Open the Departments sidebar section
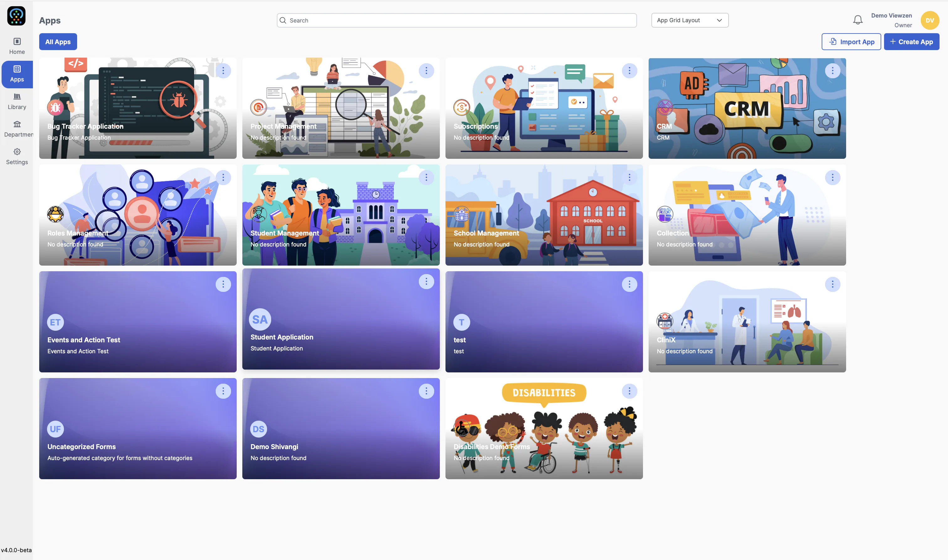The height and width of the screenshot is (560, 948). click(17, 129)
